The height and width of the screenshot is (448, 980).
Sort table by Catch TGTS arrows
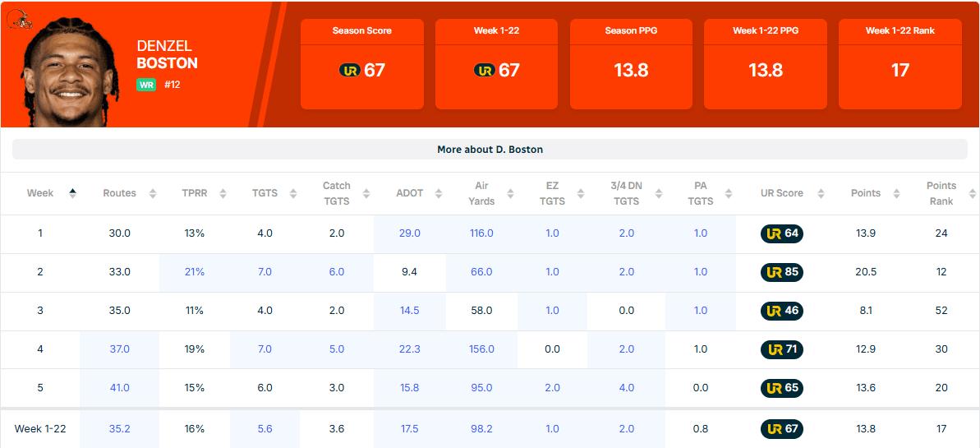(366, 193)
